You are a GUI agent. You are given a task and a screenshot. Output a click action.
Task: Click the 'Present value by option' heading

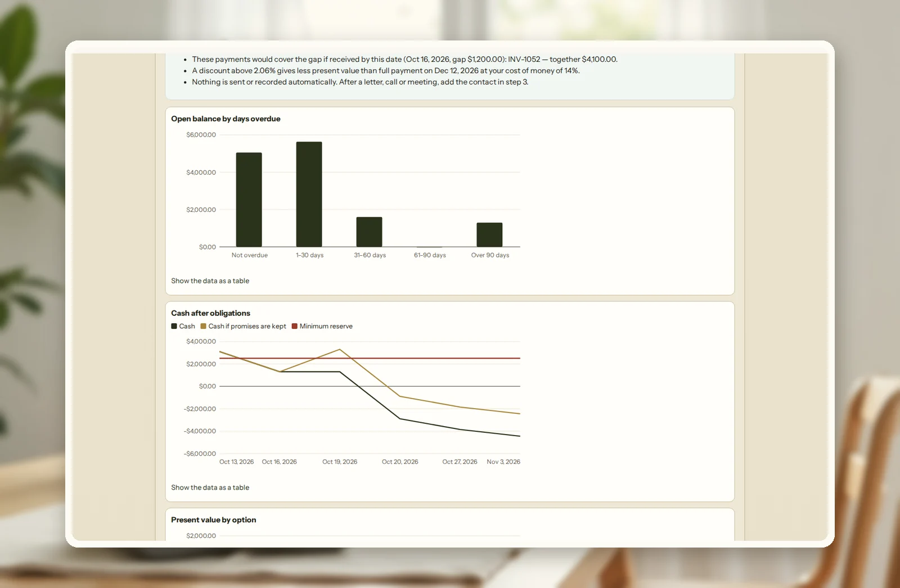click(x=213, y=520)
